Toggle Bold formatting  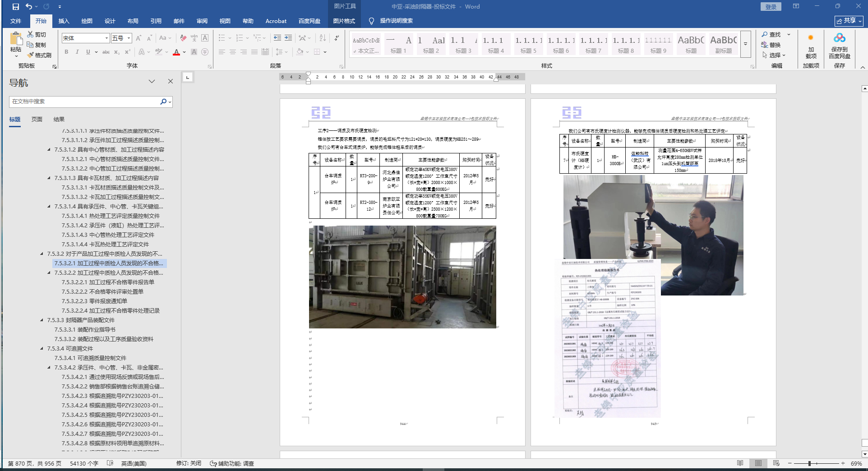66,52
